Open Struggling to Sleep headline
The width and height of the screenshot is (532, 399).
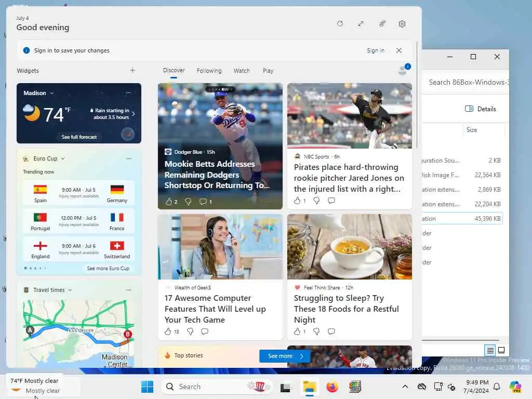tap(346, 309)
